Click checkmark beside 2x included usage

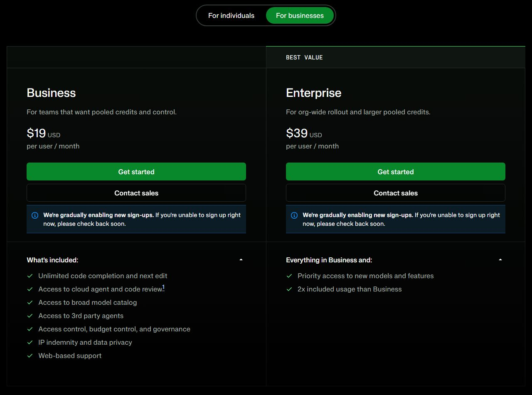tap(289, 289)
